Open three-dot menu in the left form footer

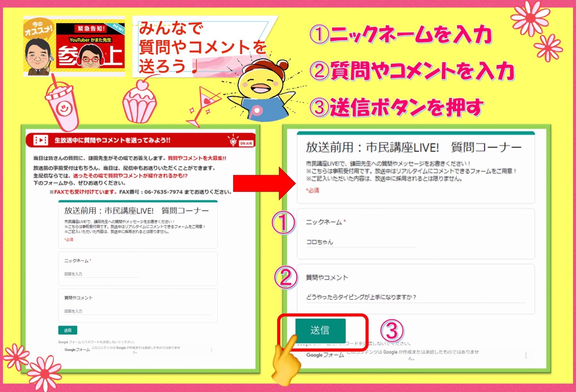tap(212, 350)
